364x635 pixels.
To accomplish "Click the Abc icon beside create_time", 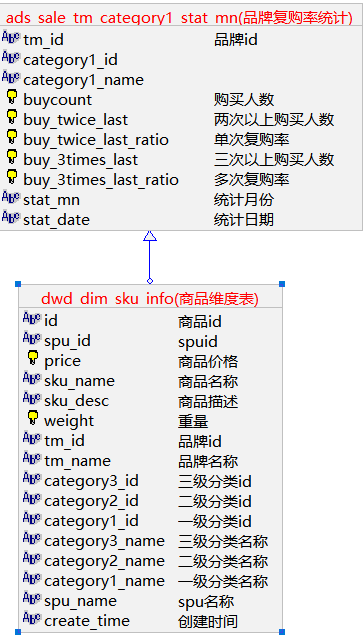I will 32,618.
